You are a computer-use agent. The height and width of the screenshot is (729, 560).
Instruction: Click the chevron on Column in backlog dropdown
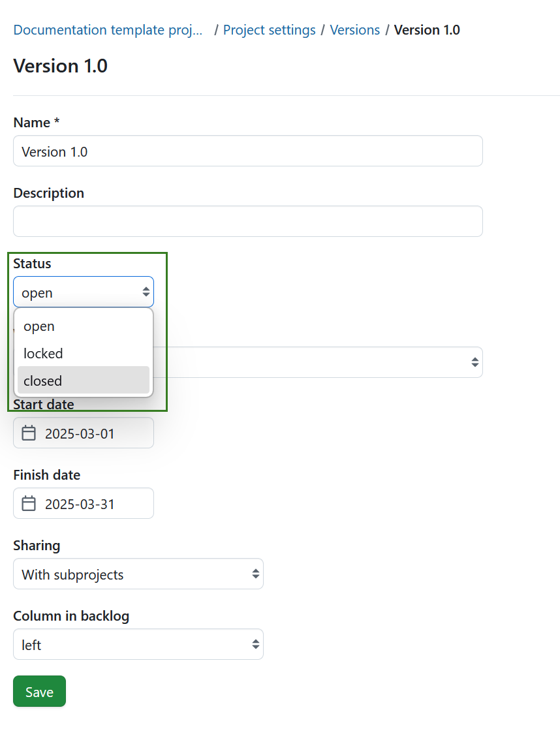tap(255, 644)
